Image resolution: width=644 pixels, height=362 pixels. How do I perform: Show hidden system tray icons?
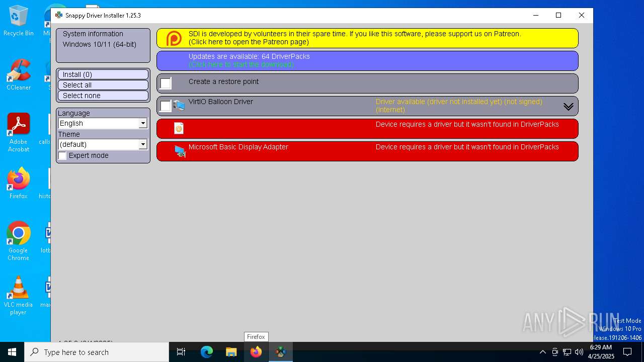[542, 352]
